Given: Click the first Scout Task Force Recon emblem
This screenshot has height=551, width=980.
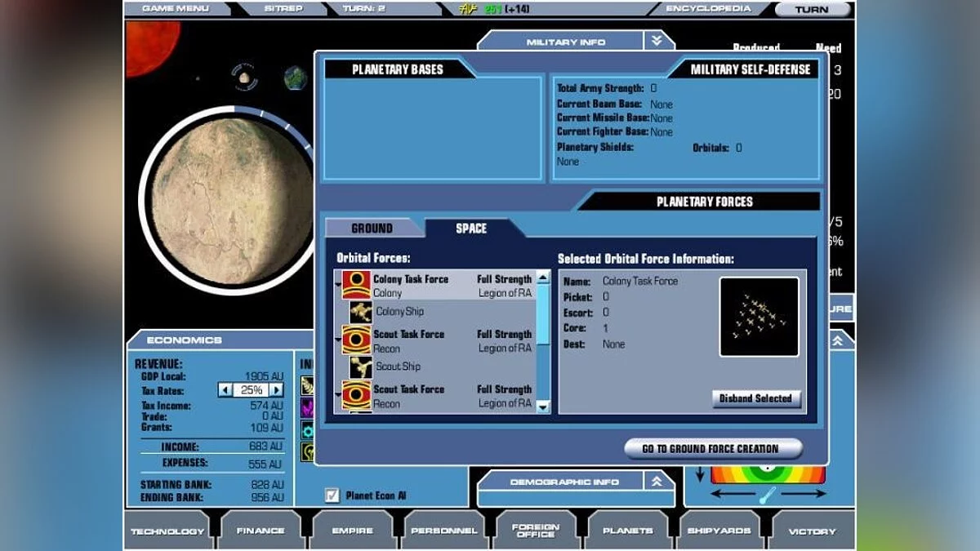Looking at the screenshot, I should click(x=356, y=340).
